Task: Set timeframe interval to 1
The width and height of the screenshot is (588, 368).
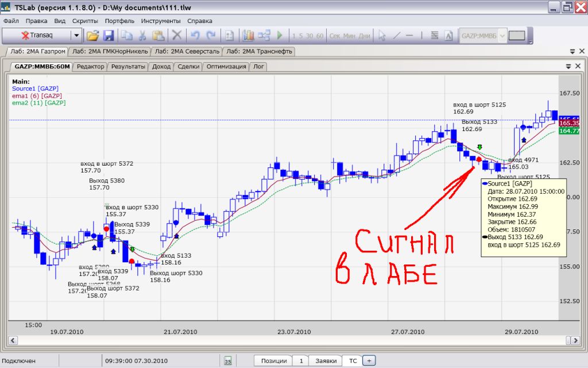Action: [294, 36]
